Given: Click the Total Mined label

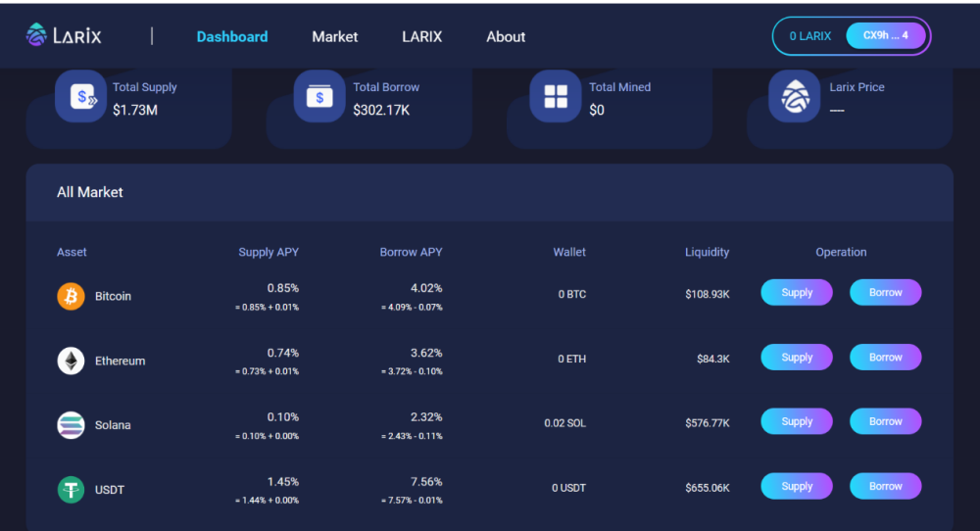Looking at the screenshot, I should (x=619, y=87).
